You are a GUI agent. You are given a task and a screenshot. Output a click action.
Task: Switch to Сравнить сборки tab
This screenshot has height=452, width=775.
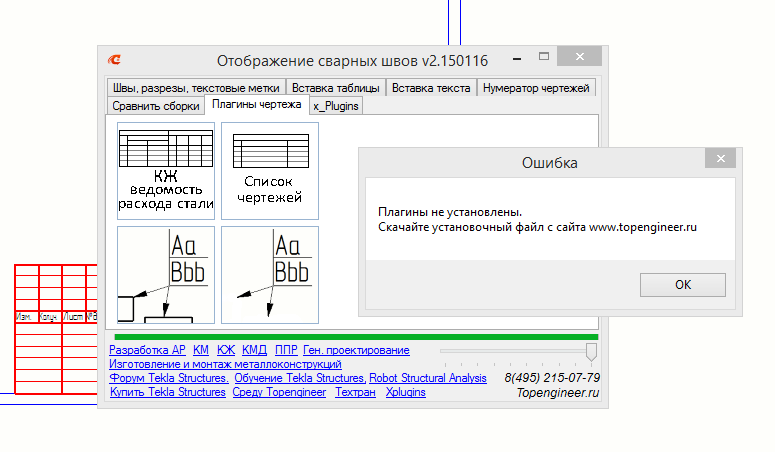pos(155,106)
